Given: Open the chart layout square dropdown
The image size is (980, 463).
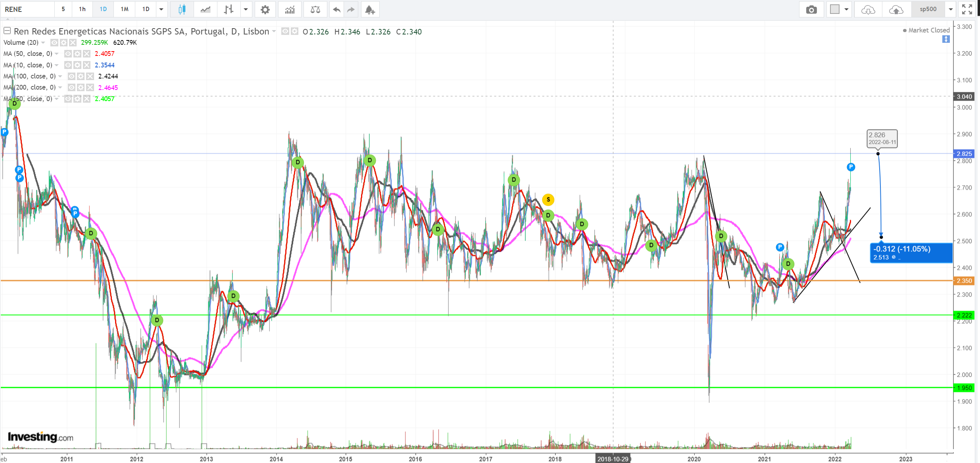Looking at the screenshot, I should [846, 10].
